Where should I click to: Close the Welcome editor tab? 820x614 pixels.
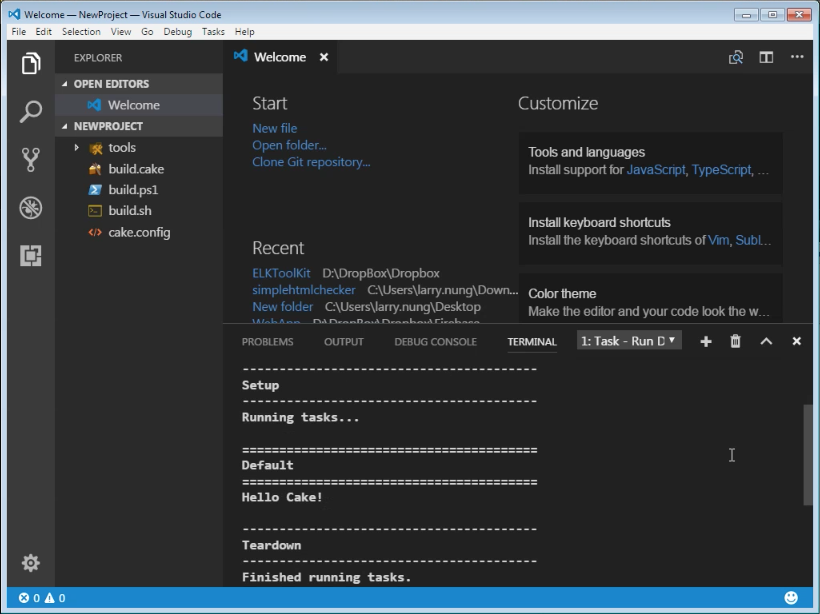click(x=324, y=57)
